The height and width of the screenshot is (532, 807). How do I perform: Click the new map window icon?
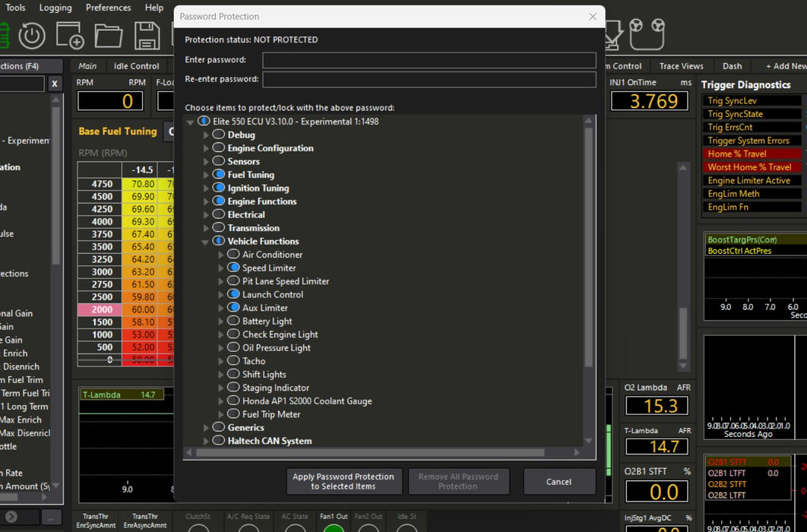tap(70, 35)
